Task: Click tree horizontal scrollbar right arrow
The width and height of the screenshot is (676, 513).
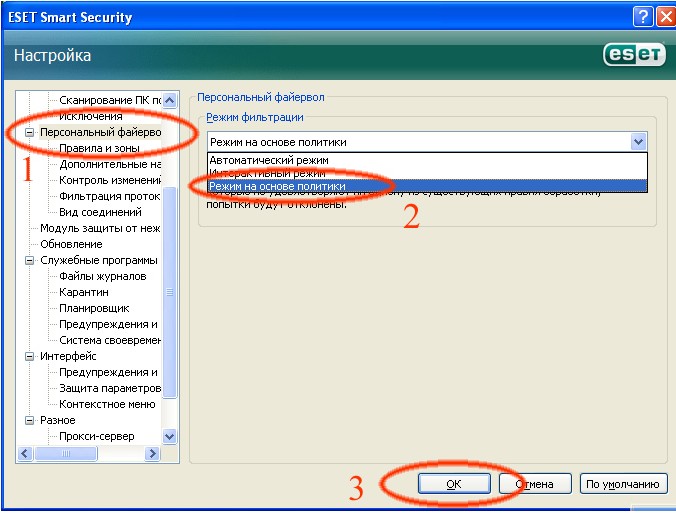Action: pos(152,454)
